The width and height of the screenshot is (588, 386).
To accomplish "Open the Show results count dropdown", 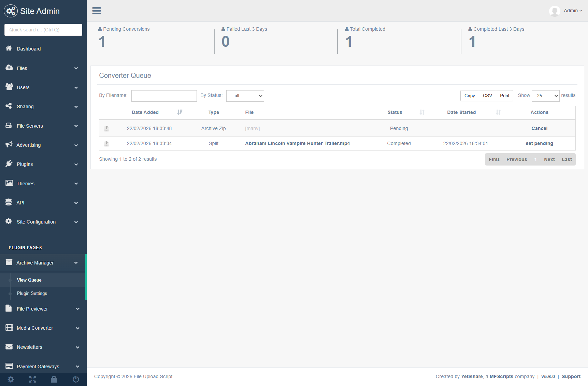I will tap(545, 96).
